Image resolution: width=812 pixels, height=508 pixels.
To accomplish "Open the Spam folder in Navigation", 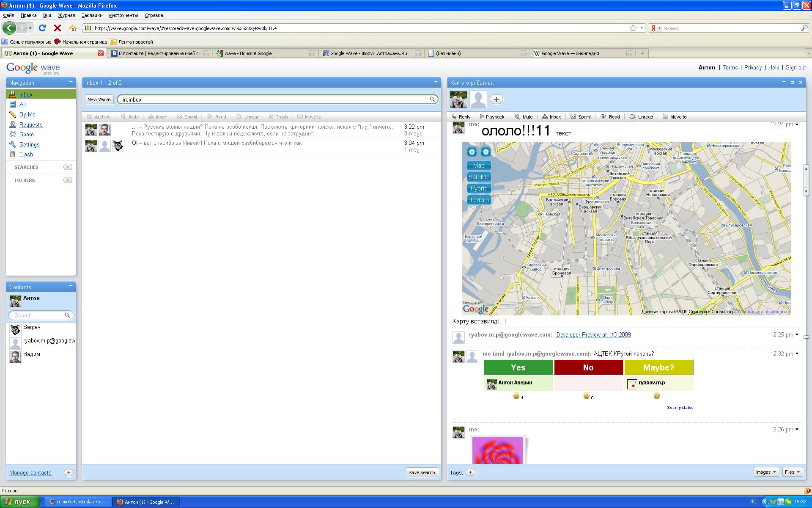I will [27, 134].
